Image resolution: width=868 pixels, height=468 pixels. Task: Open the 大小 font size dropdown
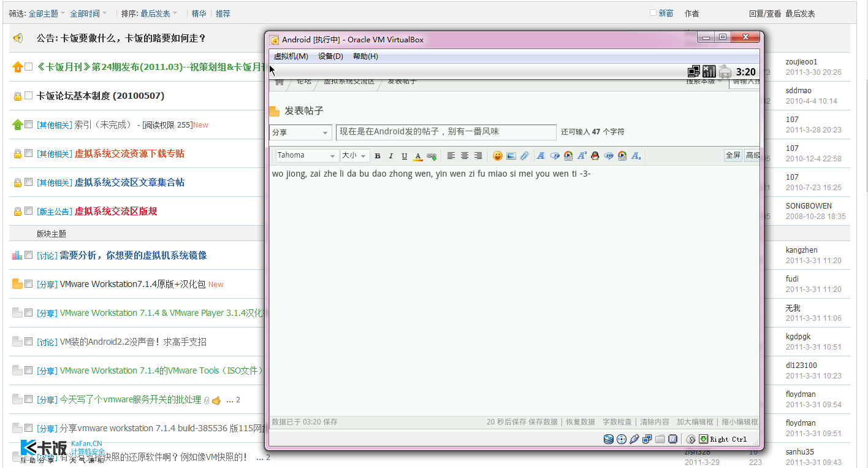[x=354, y=156]
